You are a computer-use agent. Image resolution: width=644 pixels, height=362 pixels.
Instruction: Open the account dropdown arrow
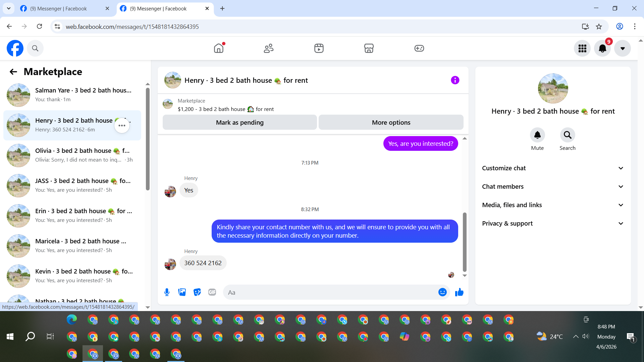tap(623, 48)
